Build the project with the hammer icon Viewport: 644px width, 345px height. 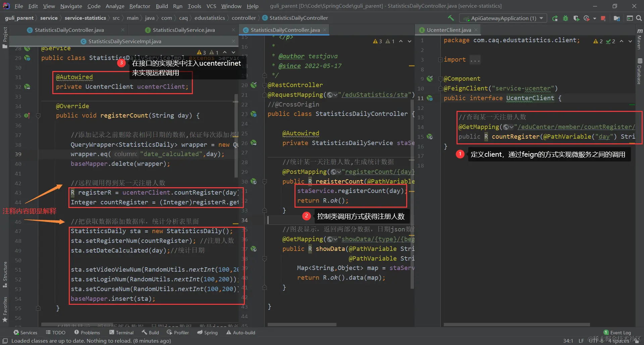[x=451, y=18]
